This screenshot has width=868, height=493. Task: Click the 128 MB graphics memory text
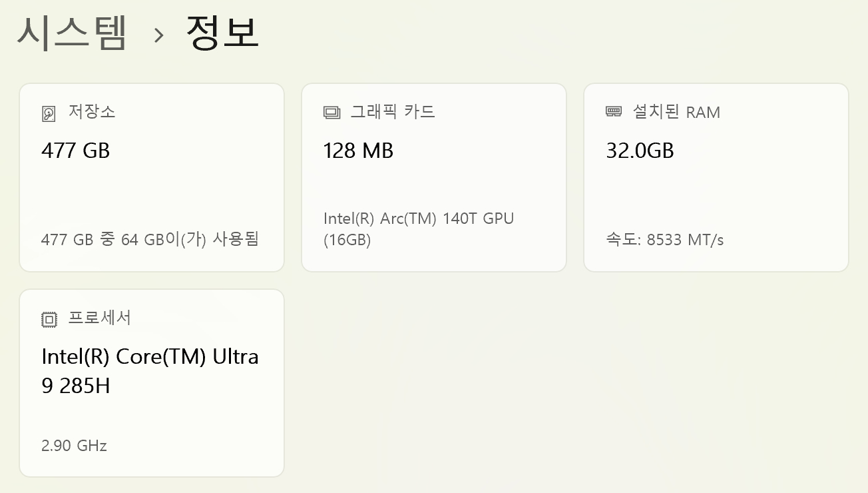coord(357,151)
